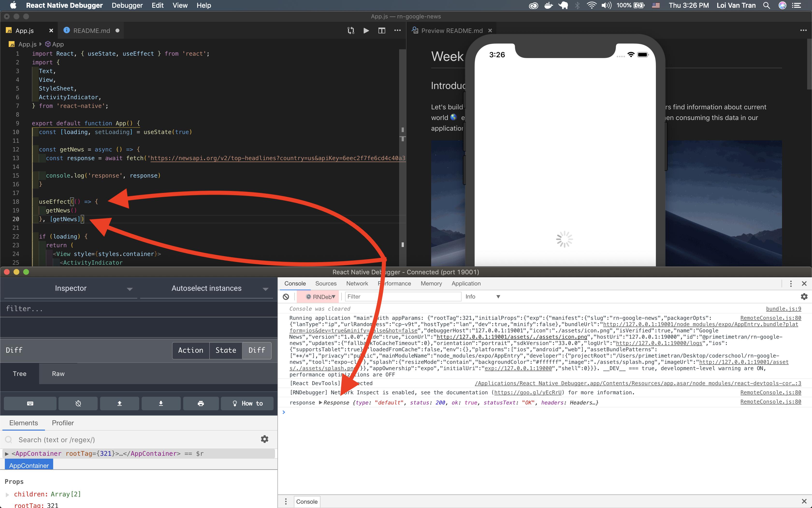Screen dimensions: 812x508
Task: Click the How to button
Action: 247,403
